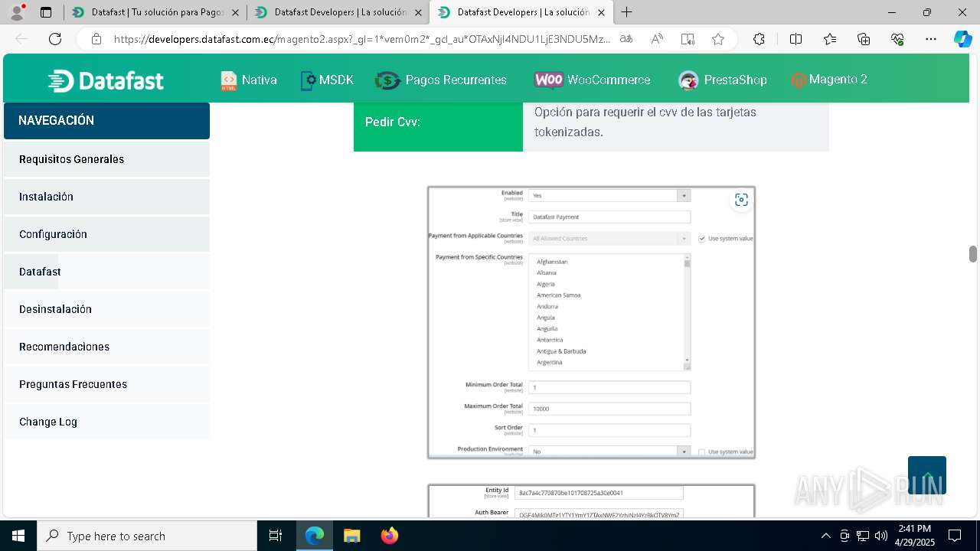Click the Entity Id screenshot image

point(591,501)
